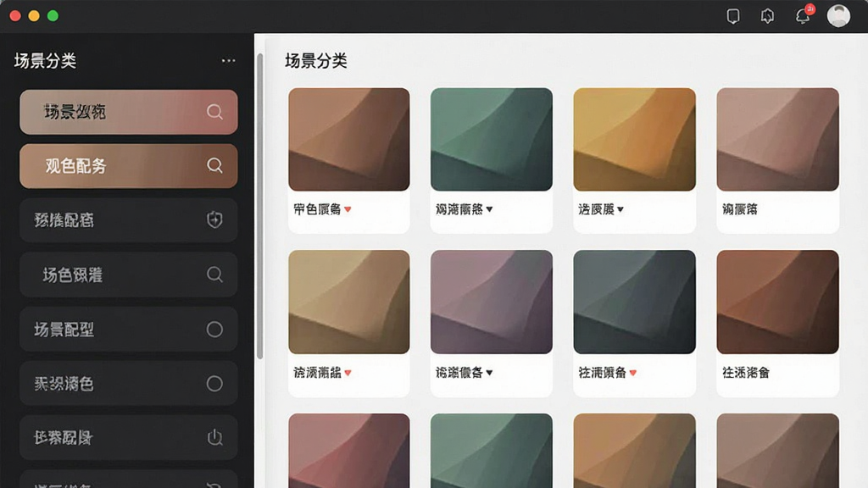Screen dimensions: 868x488
Task: Open the first-row dusty pink thumbnail
Action: coord(778,140)
